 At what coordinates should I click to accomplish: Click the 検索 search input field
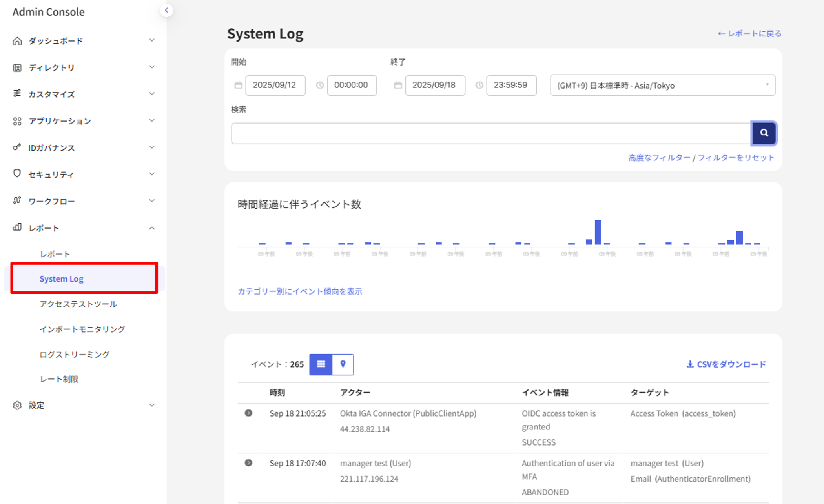point(490,133)
